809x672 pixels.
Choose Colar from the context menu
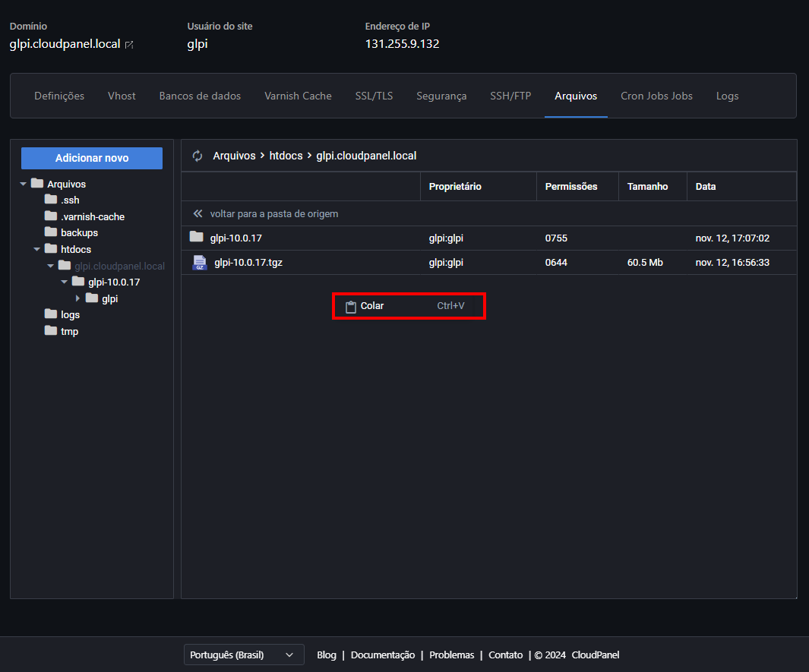tap(372, 306)
